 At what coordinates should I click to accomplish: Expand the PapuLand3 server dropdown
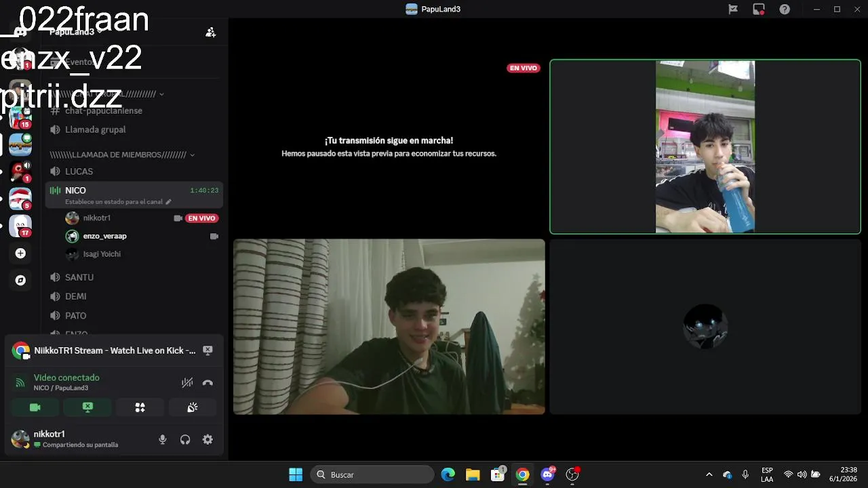click(x=76, y=32)
